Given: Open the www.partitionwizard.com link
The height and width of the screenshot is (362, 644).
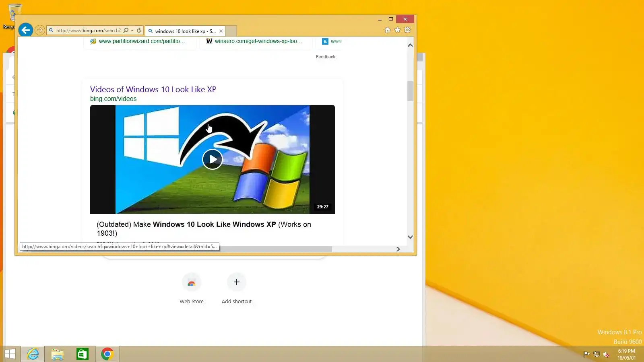Looking at the screenshot, I should click(142, 41).
